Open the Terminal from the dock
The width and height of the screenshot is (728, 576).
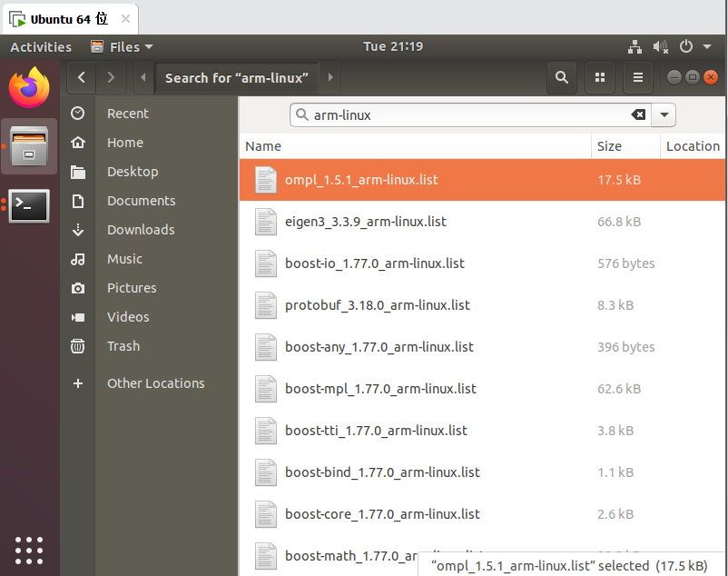tap(29, 206)
